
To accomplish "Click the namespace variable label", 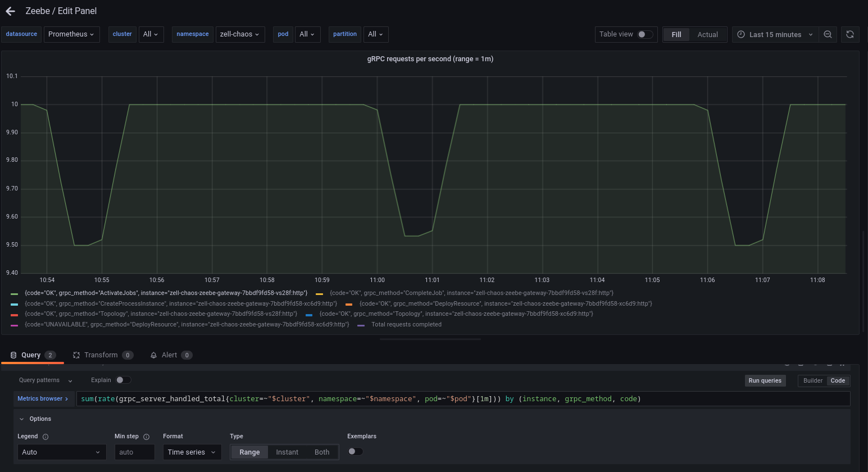I will click(193, 34).
